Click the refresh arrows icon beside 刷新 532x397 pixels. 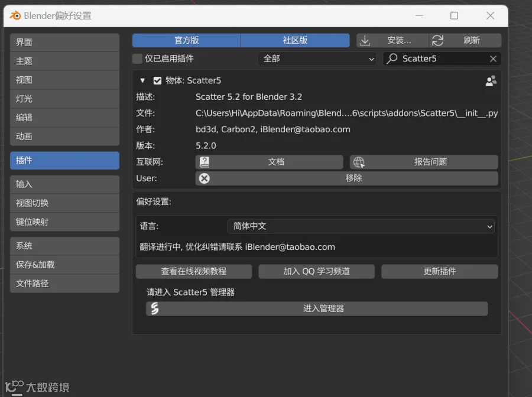[437, 40]
